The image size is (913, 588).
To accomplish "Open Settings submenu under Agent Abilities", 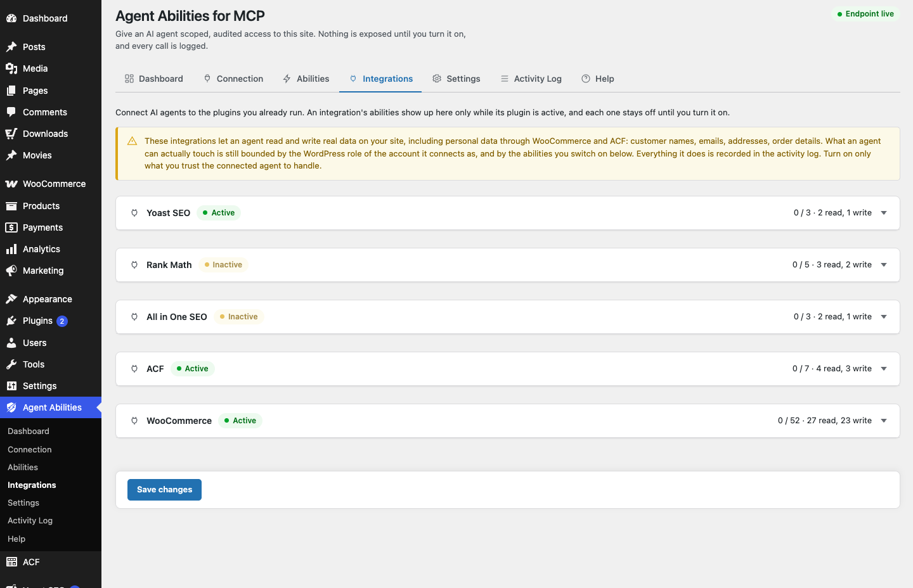I will pyautogui.click(x=23, y=503).
